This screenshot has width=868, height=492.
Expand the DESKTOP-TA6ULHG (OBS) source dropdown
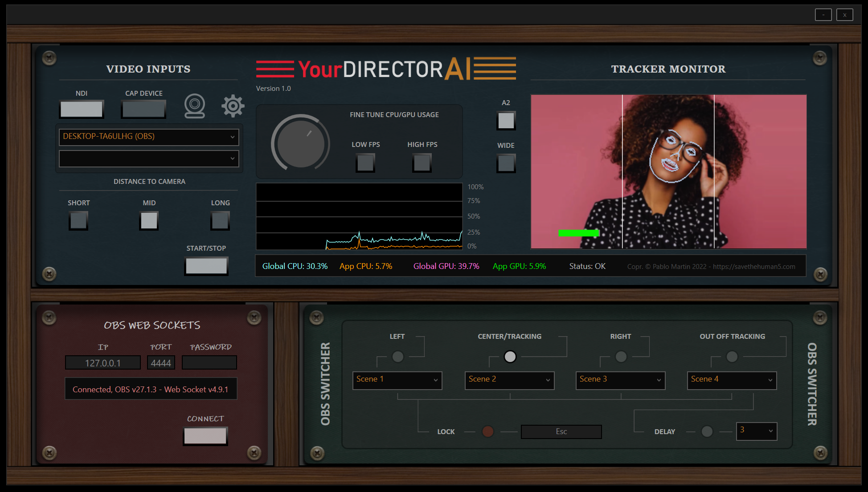coord(149,137)
